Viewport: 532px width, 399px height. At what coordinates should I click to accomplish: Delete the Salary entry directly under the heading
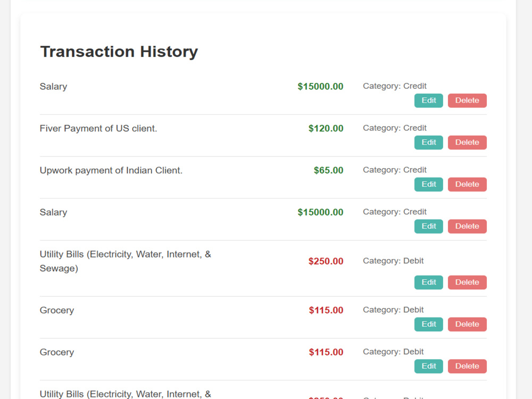click(467, 101)
